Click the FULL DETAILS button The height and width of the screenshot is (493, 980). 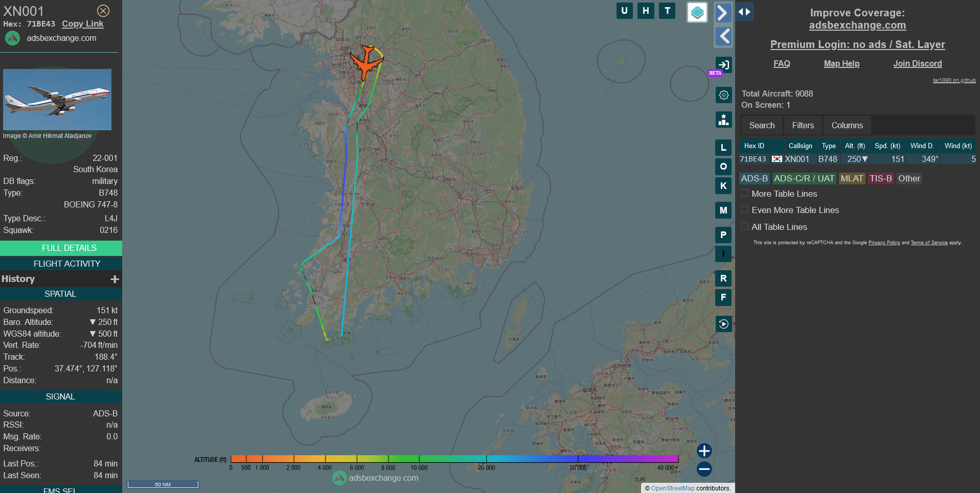(x=61, y=248)
